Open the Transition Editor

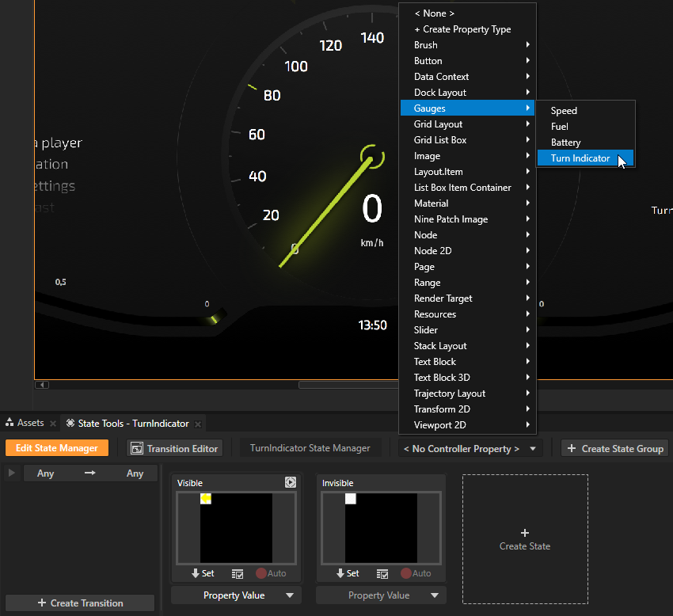pyautogui.click(x=174, y=448)
